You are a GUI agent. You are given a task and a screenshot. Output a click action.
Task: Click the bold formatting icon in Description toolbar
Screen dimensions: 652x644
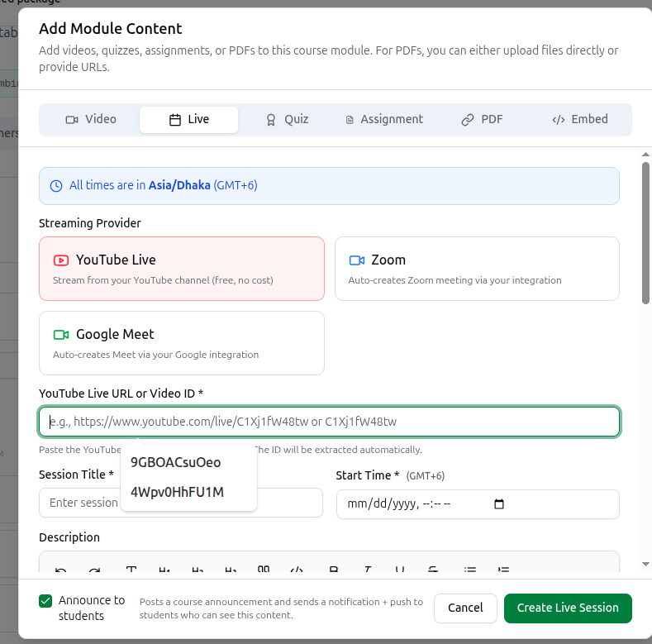pos(334,569)
